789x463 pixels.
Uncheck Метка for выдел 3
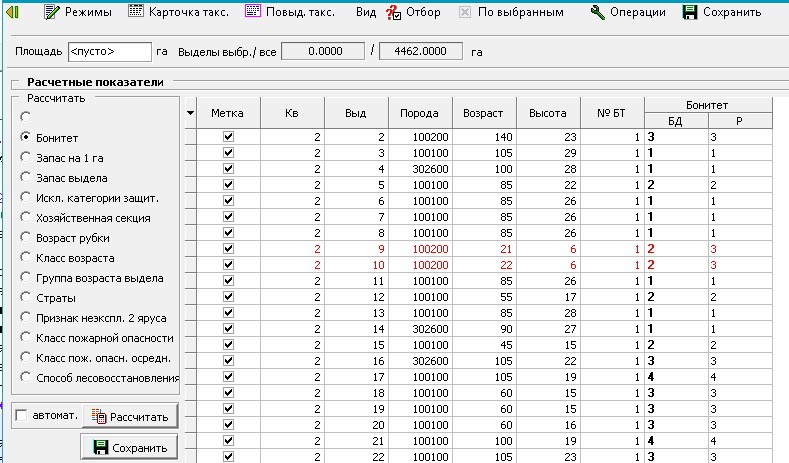228,152
